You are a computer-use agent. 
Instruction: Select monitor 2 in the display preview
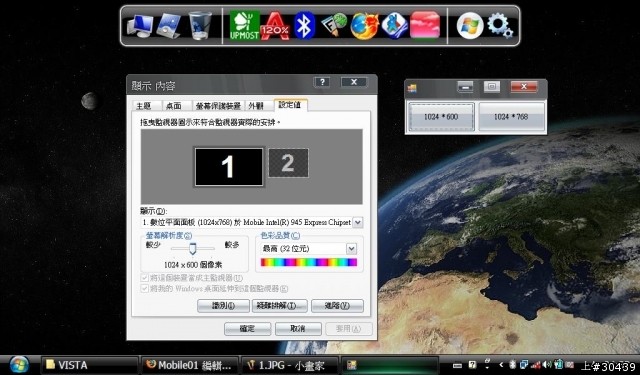pyautogui.click(x=288, y=163)
